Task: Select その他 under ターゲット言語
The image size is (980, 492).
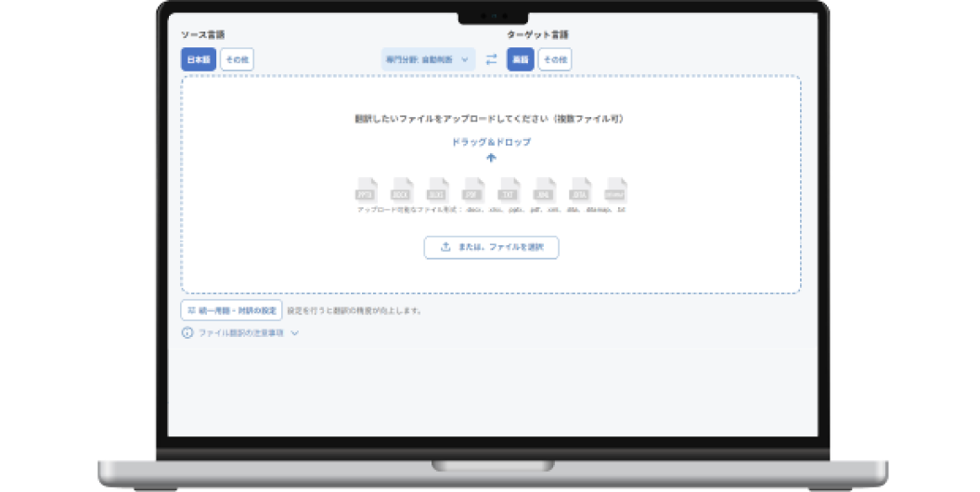Action: point(555,59)
